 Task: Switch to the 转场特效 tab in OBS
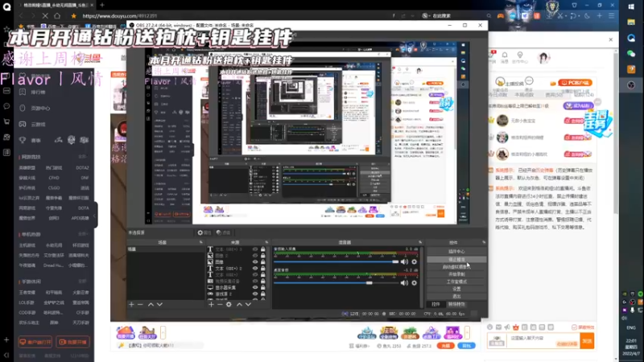(x=456, y=305)
